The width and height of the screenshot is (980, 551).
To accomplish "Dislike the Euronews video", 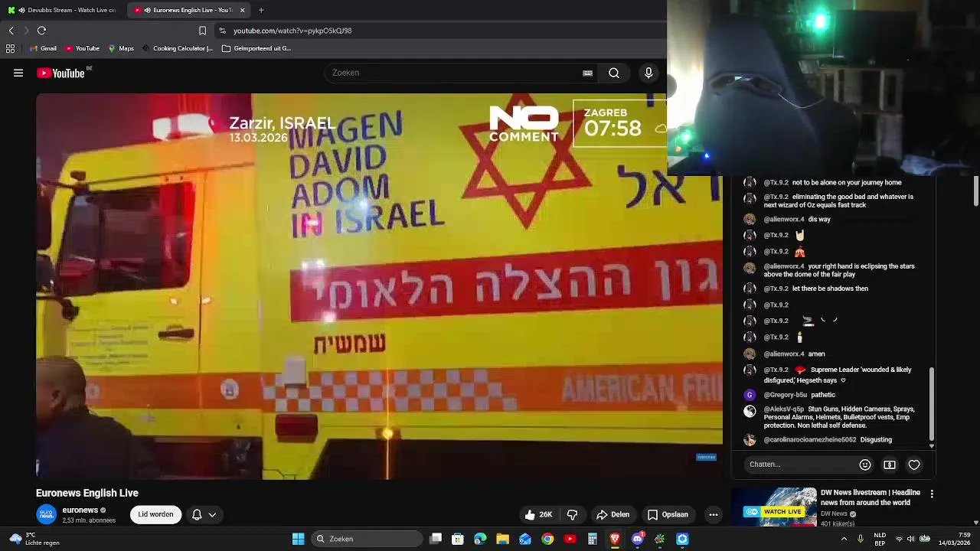I will [x=572, y=514].
